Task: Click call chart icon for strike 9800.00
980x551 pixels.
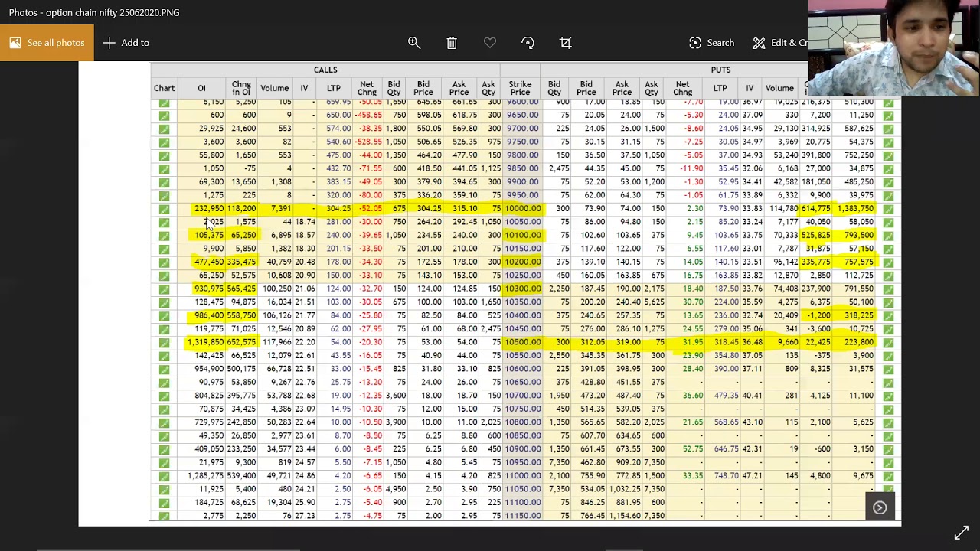Action: 164,155
